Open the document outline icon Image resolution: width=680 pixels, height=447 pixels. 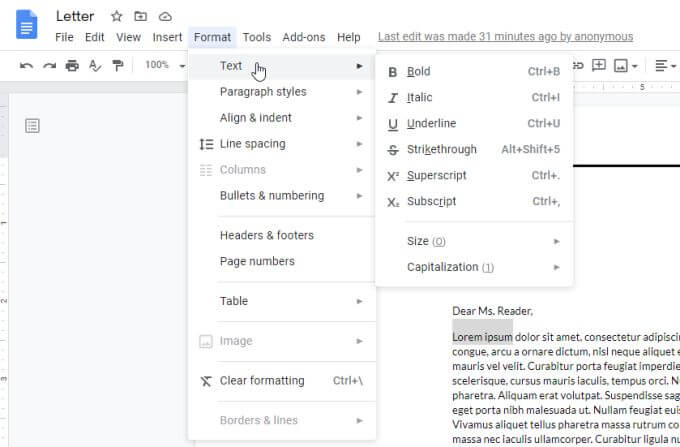pos(33,125)
